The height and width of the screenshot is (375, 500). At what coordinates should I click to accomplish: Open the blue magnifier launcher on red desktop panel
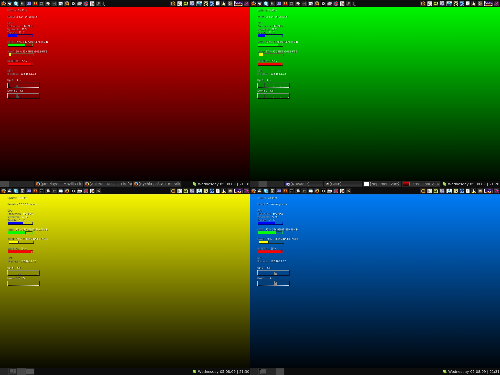tap(16, 3)
